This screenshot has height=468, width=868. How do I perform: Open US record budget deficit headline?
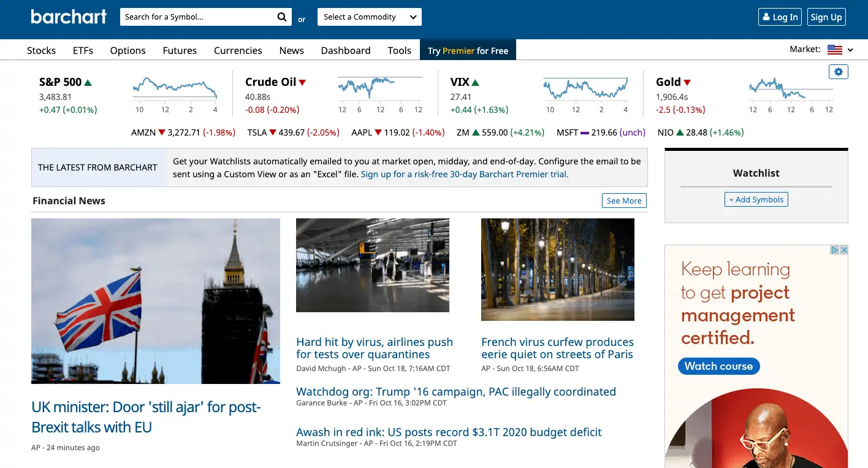(x=449, y=432)
